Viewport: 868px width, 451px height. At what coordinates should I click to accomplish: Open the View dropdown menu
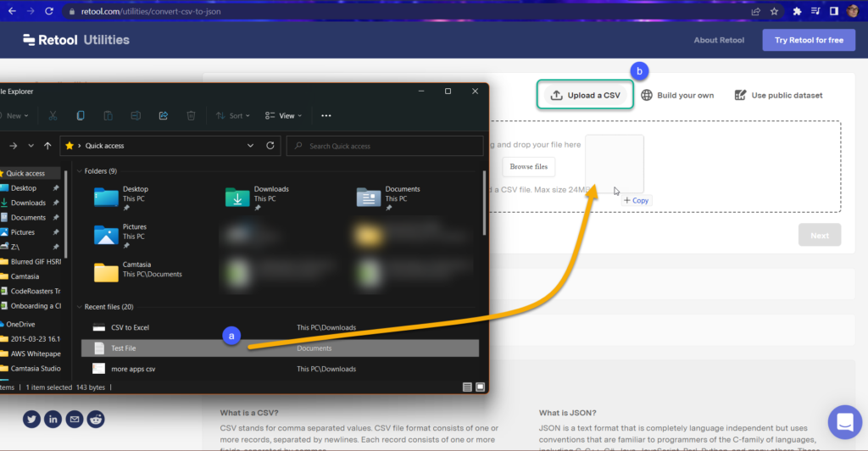point(283,115)
